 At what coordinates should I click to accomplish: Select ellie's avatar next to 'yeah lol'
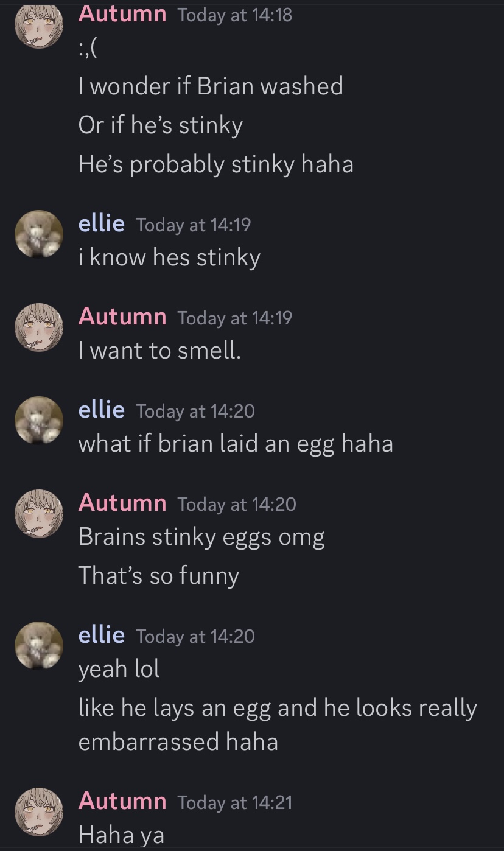pyautogui.click(x=39, y=646)
